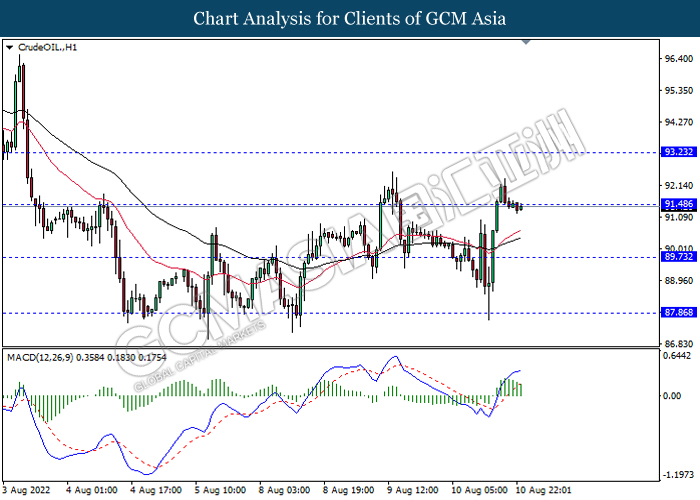700x500 pixels.
Task: Click the 4 Aug 17:00 time label
Action: click(156, 490)
